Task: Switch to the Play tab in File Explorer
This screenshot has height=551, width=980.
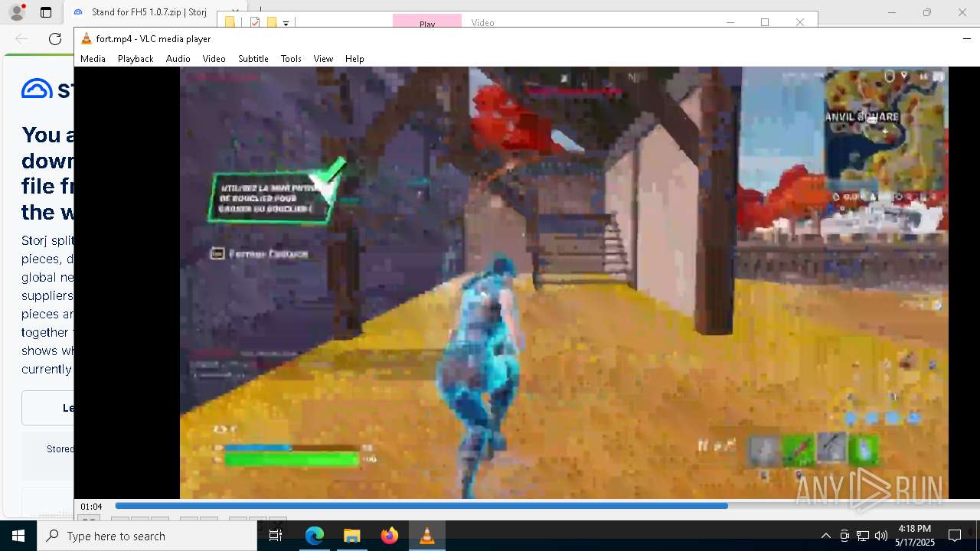Action: pos(427,21)
